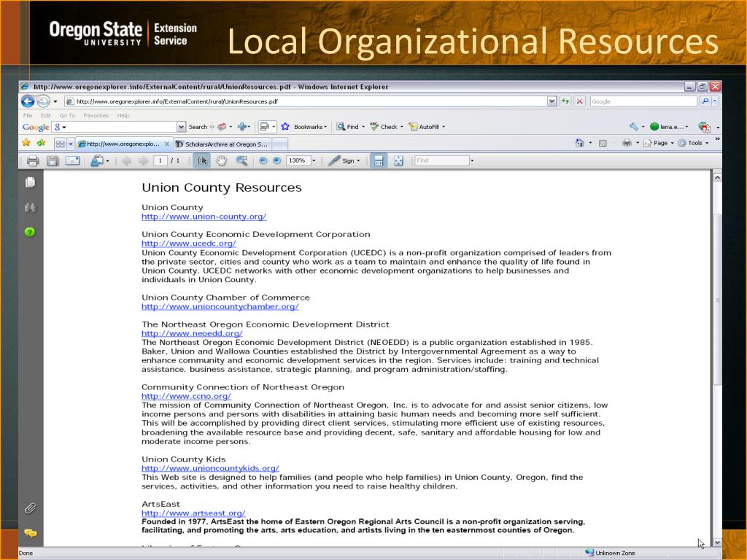Click the printer icon in the command bar

click(x=627, y=143)
